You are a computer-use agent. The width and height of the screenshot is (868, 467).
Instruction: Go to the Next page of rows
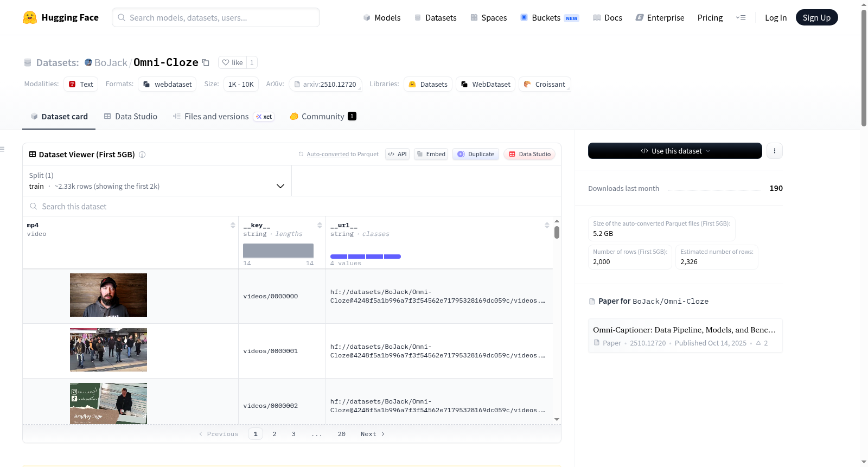tap(373, 434)
